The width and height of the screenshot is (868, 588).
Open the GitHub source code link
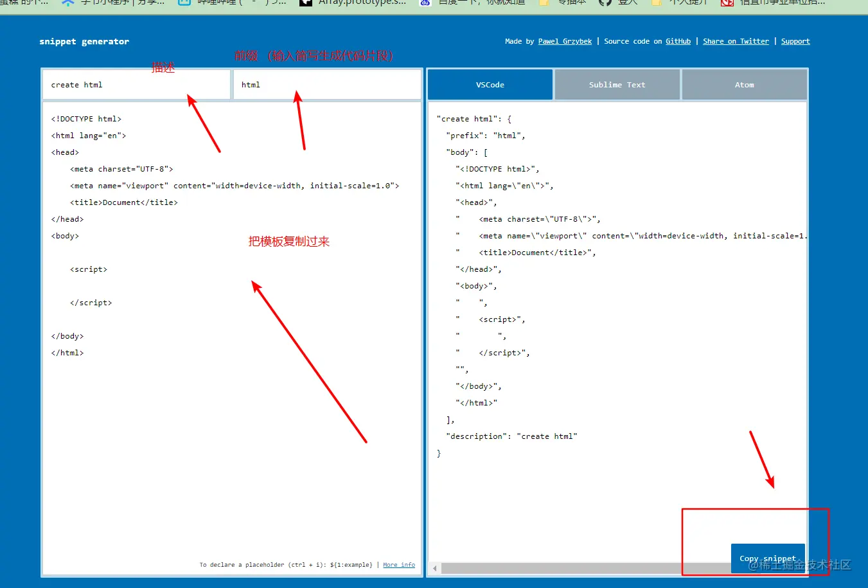tap(678, 41)
